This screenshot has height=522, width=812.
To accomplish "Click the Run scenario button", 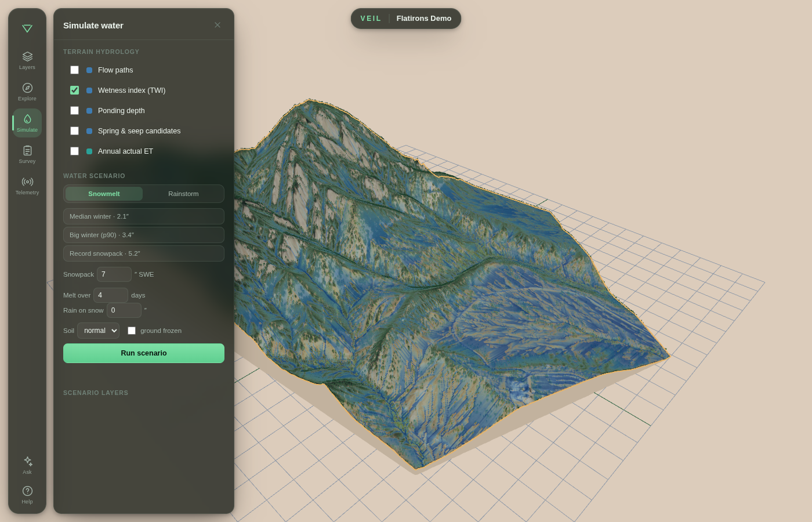I will coord(144,353).
